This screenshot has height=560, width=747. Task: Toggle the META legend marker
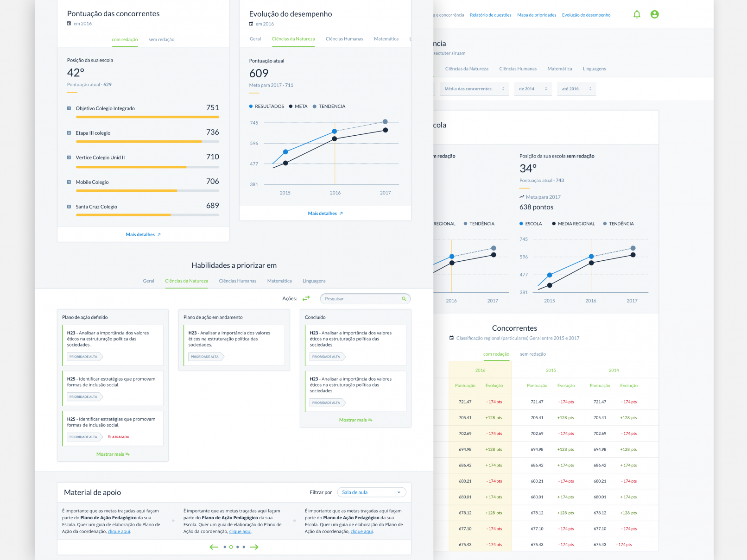tap(291, 107)
